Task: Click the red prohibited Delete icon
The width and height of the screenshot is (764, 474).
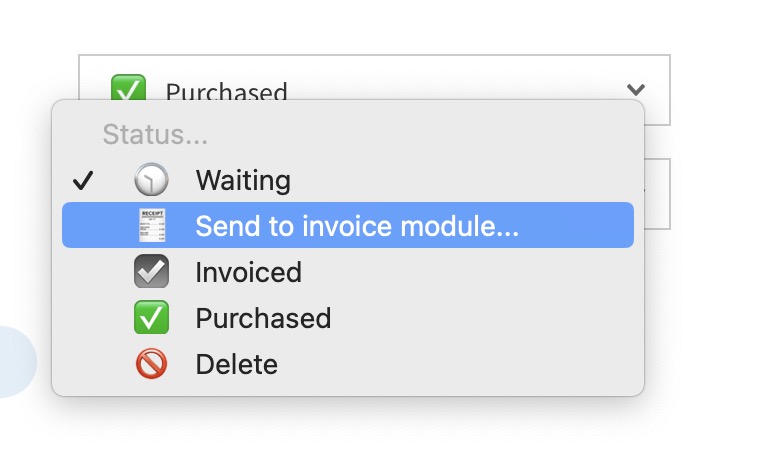Action: click(152, 364)
